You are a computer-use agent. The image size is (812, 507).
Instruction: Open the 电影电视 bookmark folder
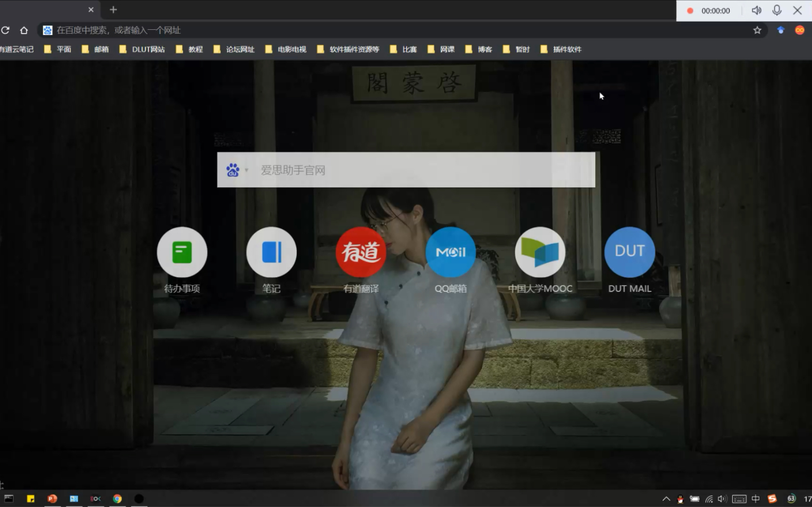coord(286,49)
